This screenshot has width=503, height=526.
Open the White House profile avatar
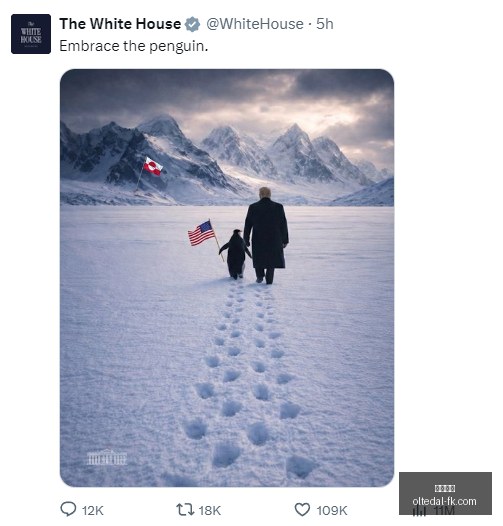point(31,34)
